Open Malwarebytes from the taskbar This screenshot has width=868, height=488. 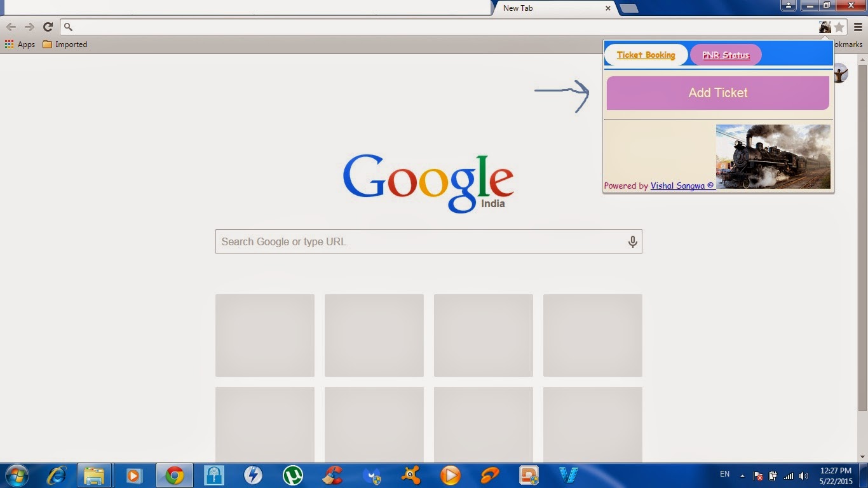[372, 475]
